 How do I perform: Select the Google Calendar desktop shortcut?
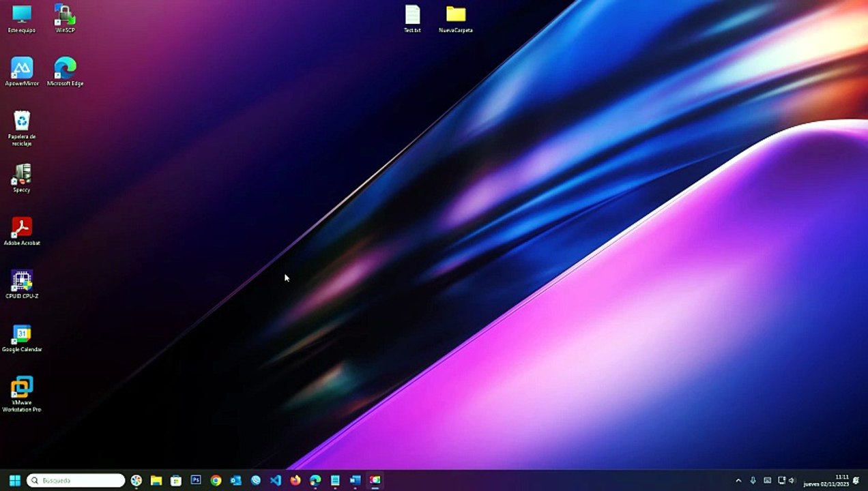(x=22, y=338)
